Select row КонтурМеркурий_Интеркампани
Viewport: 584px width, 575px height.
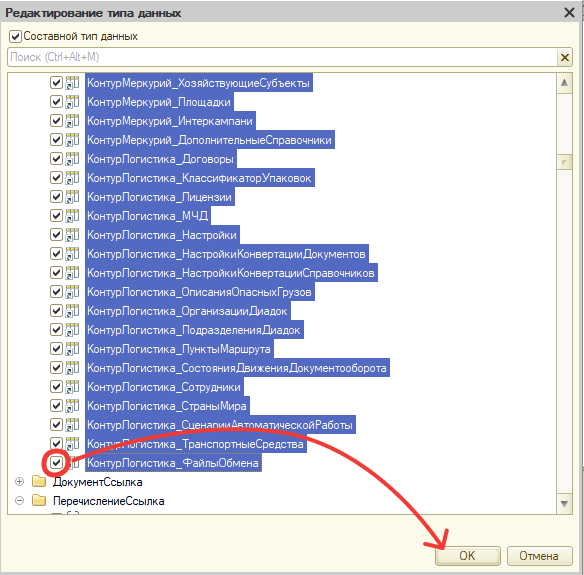click(170, 121)
